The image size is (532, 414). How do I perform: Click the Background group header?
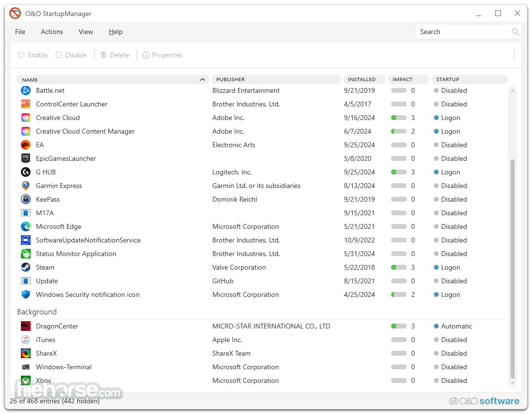point(37,312)
